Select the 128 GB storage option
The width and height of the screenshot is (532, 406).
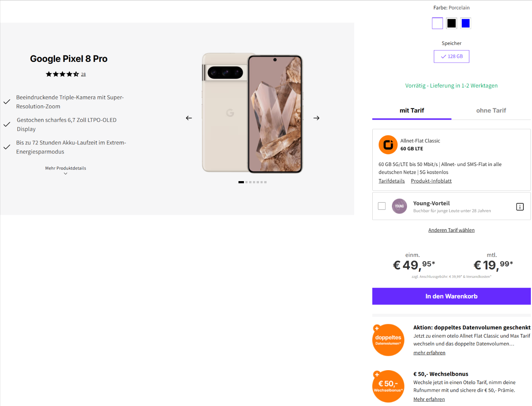click(x=452, y=57)
